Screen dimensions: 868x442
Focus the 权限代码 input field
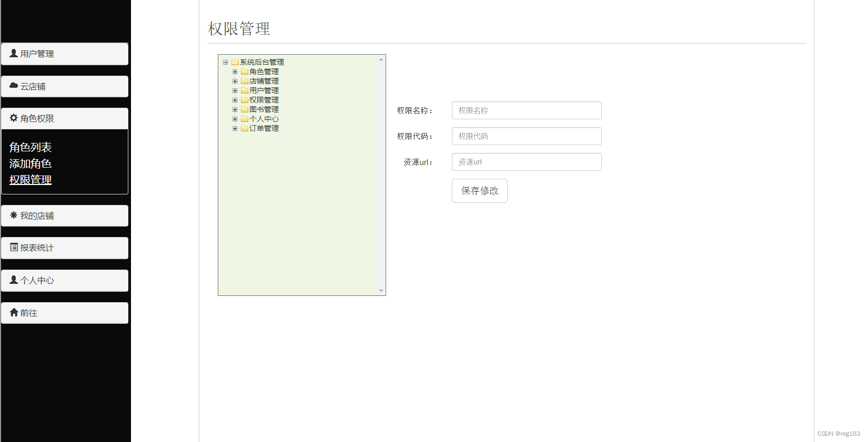[527, 136]
